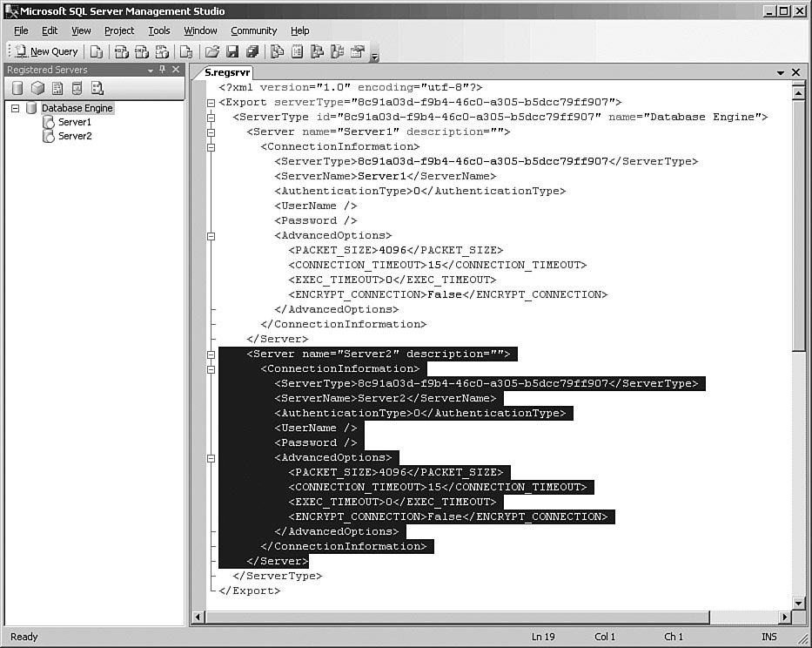
Task: Open the Community menu
Action: click(x=254, y=30)
